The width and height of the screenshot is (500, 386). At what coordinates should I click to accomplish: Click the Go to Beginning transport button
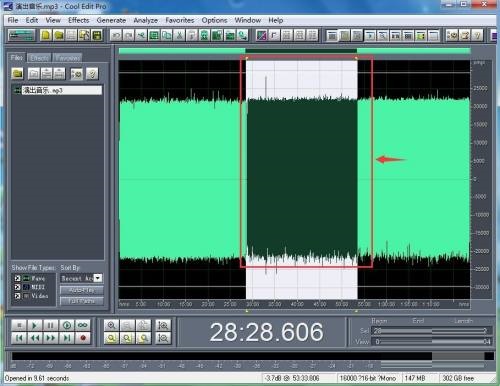[19, 338]
